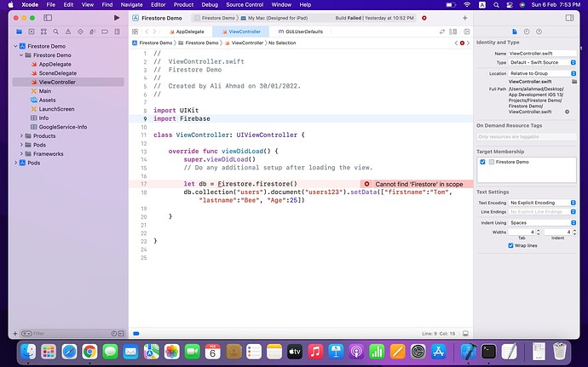Open the Location dropdown Relative to Group
Screen dimensions: 588x367
[542, 73]
